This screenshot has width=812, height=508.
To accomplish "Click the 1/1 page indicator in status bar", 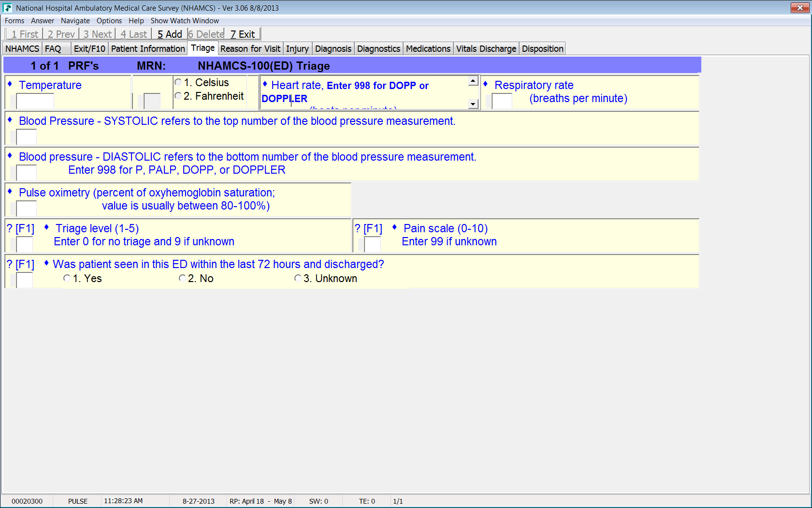I will pos(398,501).
